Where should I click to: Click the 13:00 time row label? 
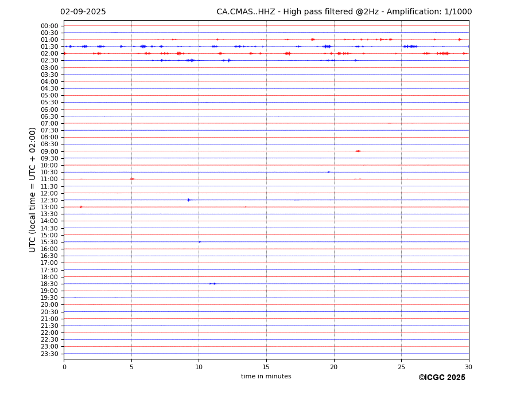(x=49, y=207)
